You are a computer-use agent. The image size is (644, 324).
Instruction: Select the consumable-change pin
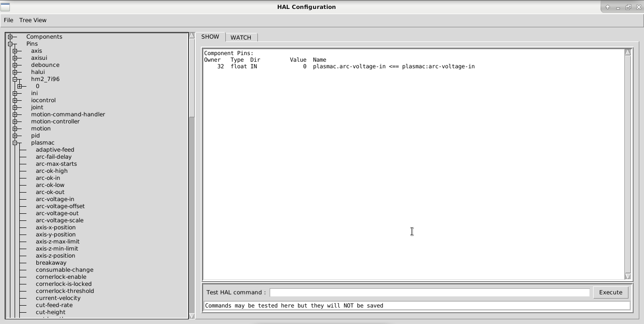coord(65,270)
